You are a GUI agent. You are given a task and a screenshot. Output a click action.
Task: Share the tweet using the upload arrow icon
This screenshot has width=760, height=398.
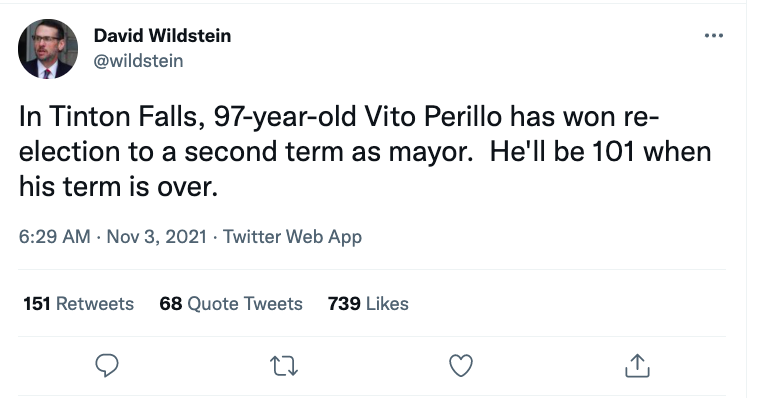tap(637, 365)
